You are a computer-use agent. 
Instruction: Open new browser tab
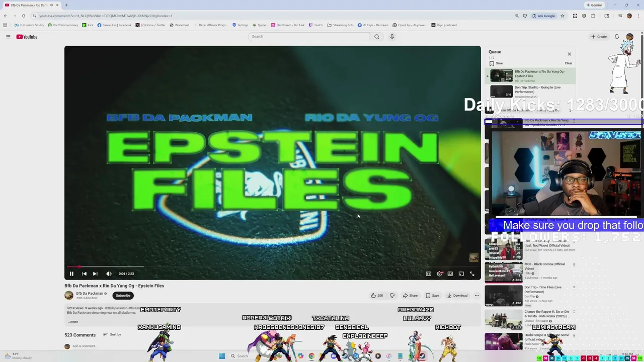pyautogui.click(x=66, y=5)
